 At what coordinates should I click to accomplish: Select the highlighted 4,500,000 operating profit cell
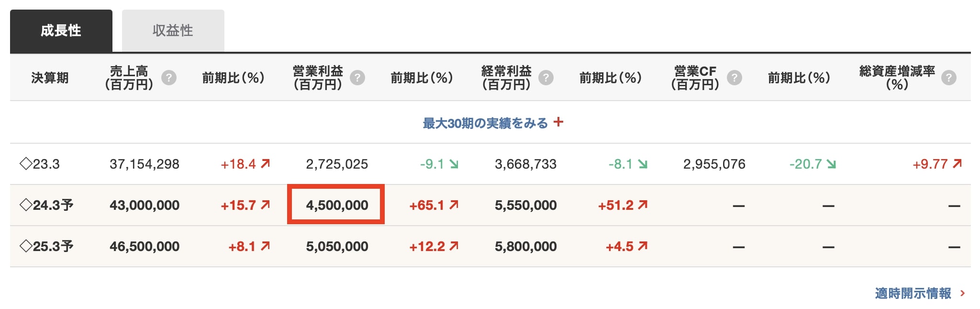[x=336, y=205]
